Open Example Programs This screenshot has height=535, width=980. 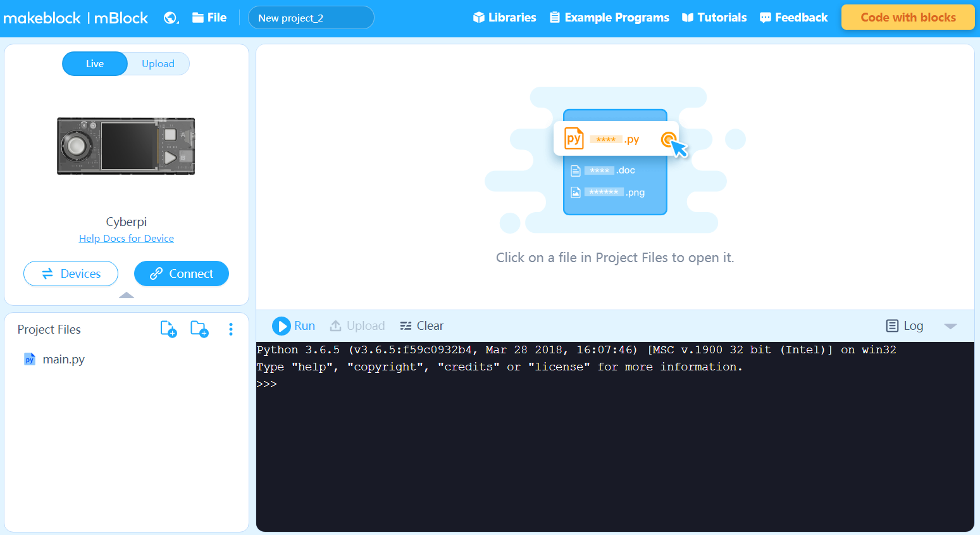[609, 18]
